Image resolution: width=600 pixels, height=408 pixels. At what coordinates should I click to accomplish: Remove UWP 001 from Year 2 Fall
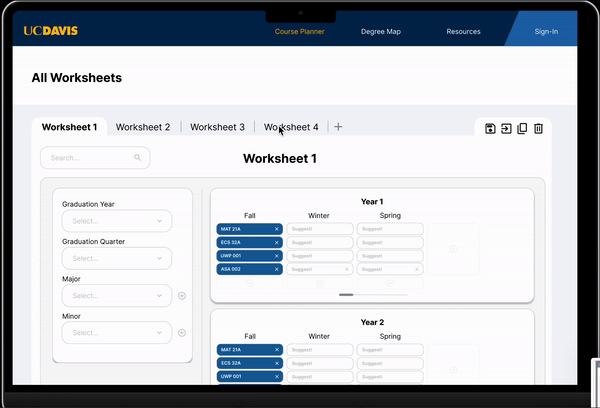point(277,376)
